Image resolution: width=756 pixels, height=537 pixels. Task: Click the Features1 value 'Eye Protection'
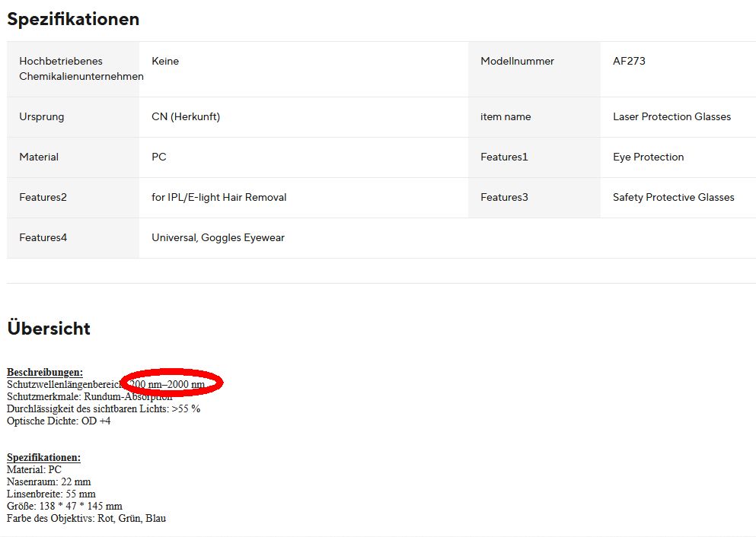[x=648, y=157]
